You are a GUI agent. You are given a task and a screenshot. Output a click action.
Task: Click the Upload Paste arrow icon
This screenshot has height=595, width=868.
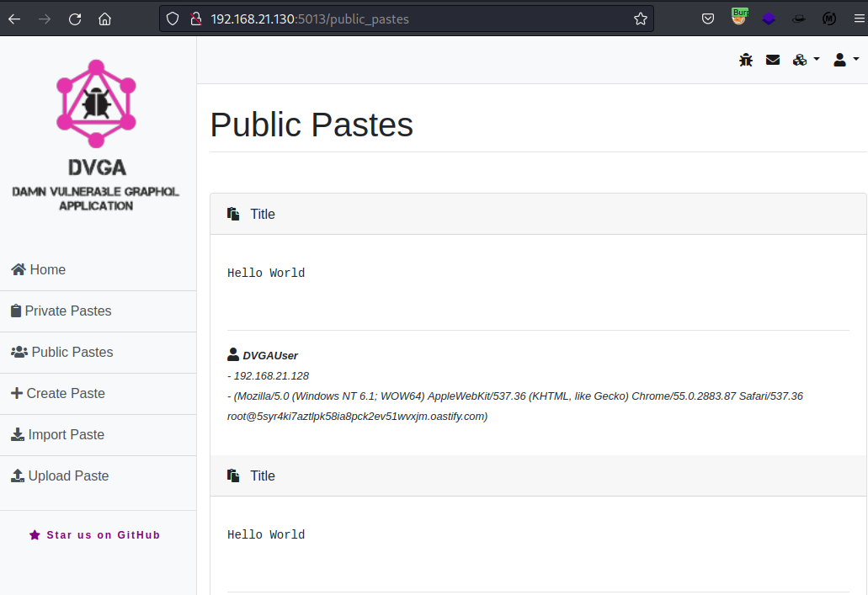pyautogui.click(x=18, y=475)
